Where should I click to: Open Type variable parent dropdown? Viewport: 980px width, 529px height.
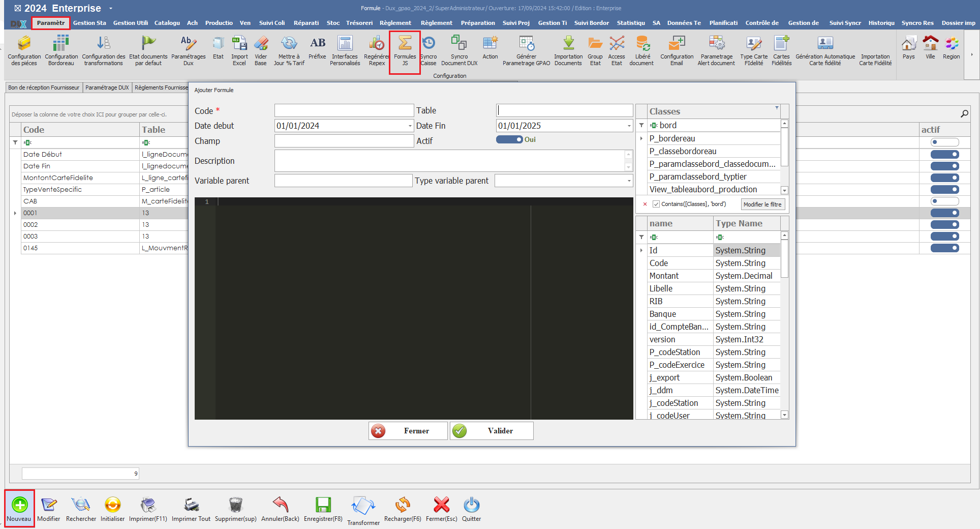629,181
